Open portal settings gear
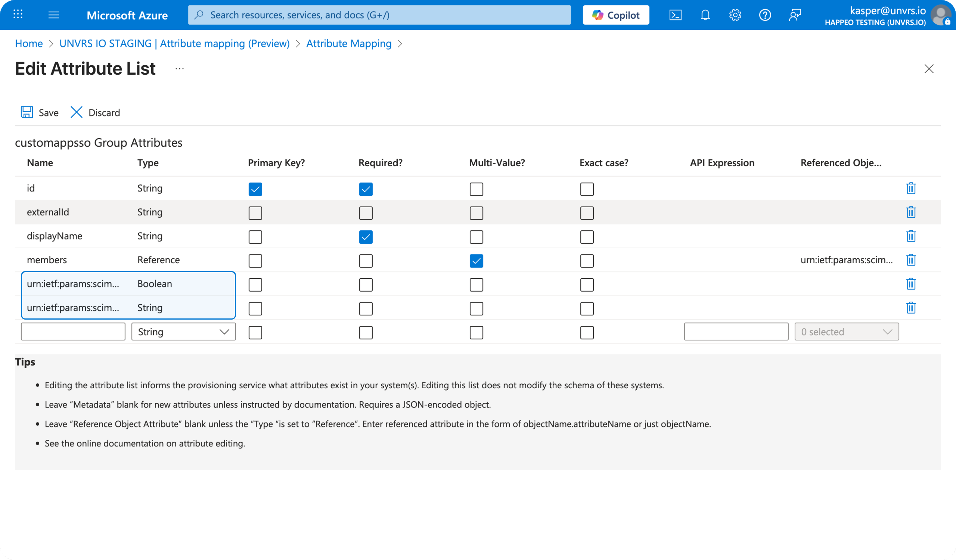956x560 pixels. coord(735,15)
